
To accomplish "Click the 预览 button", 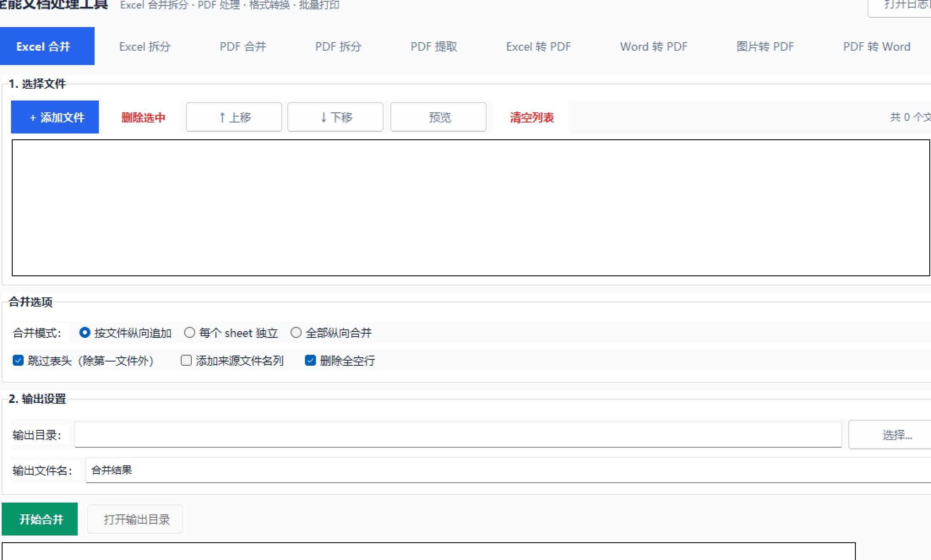I will coord(438,117).
